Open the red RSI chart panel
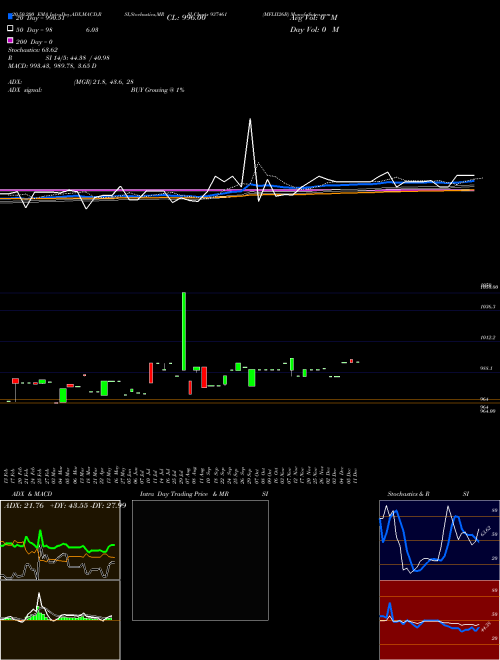The image size is (500, 660). [x=439, y=620]
